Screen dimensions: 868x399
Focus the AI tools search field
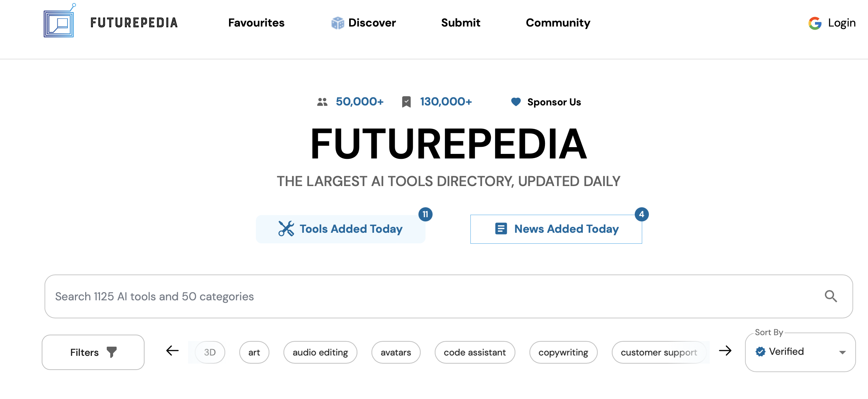coord(448,296)
